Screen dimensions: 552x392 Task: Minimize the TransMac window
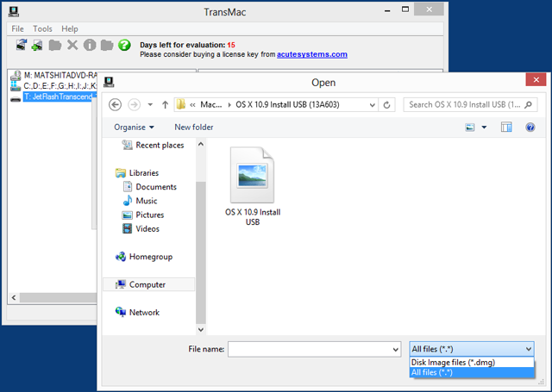pos(387,10)
